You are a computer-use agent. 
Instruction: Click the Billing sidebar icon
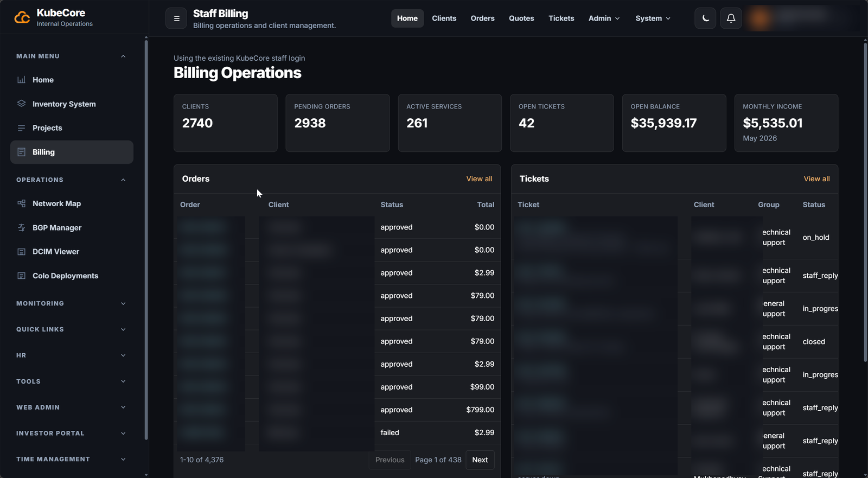pyautogui.click(x=22, y=152)
